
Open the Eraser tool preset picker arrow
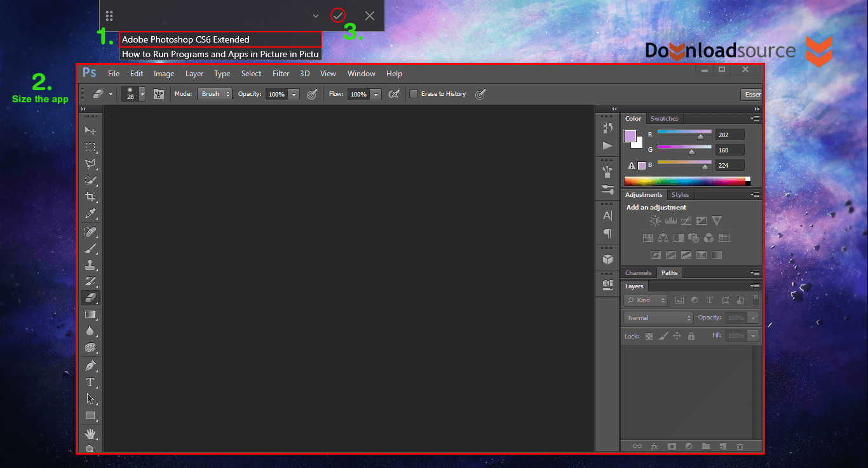tap(111, 94)
